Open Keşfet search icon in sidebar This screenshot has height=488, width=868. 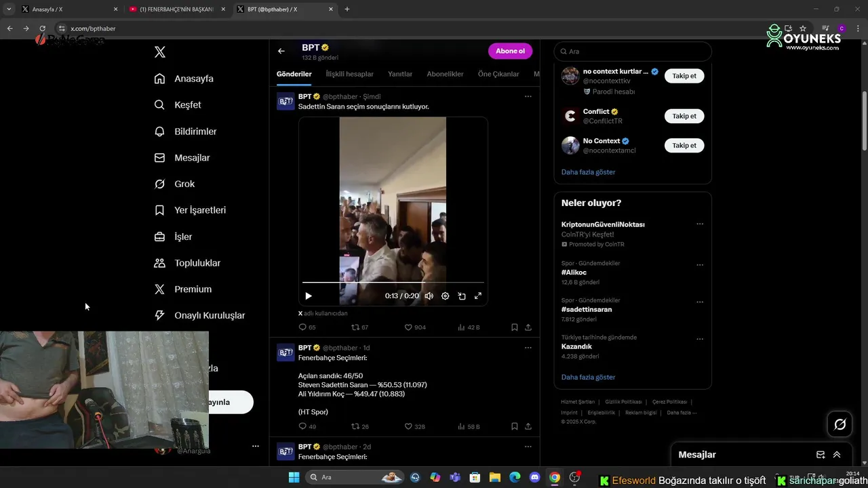click(x=160, y=105)
